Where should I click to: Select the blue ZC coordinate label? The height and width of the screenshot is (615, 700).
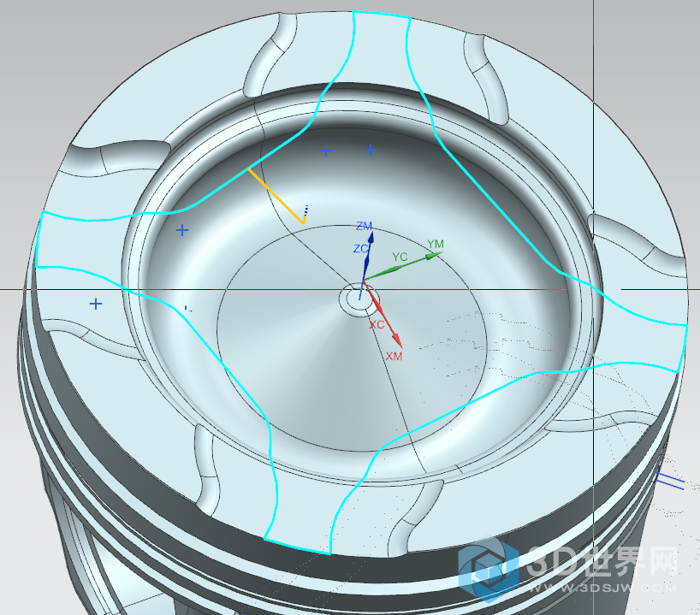coord(361,249)
